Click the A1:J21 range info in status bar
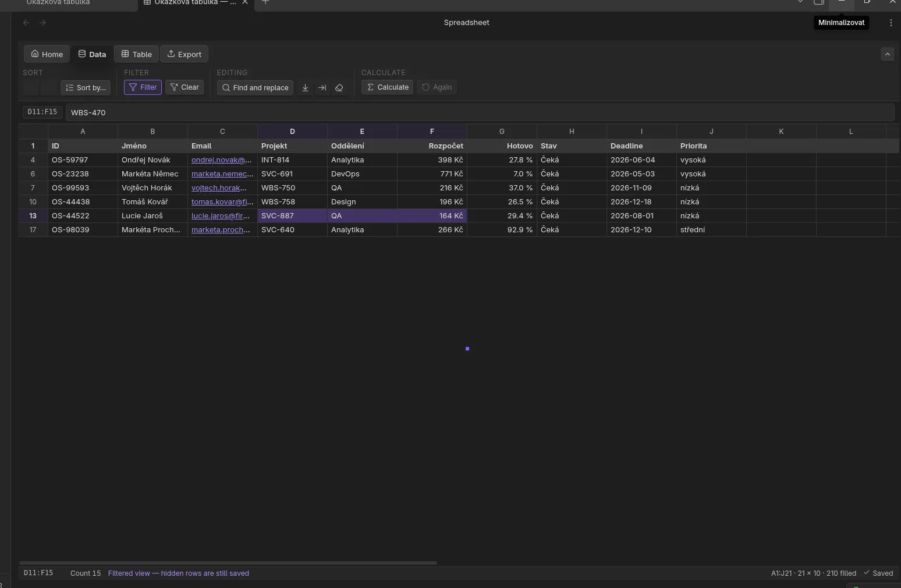 click(x=814, y=573)
